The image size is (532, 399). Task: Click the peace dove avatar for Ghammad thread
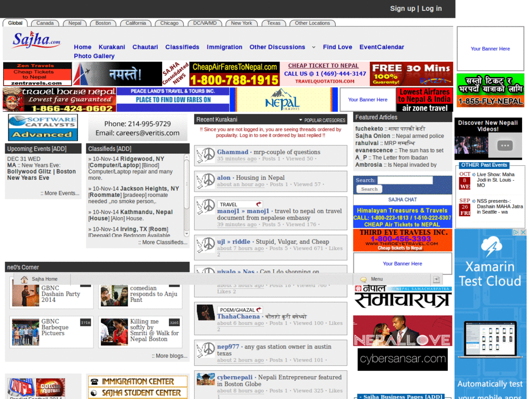point(206,155)
